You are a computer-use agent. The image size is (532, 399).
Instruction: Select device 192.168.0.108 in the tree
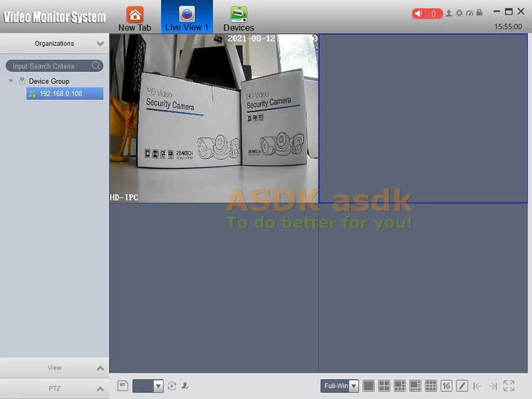tap(60, 93)
